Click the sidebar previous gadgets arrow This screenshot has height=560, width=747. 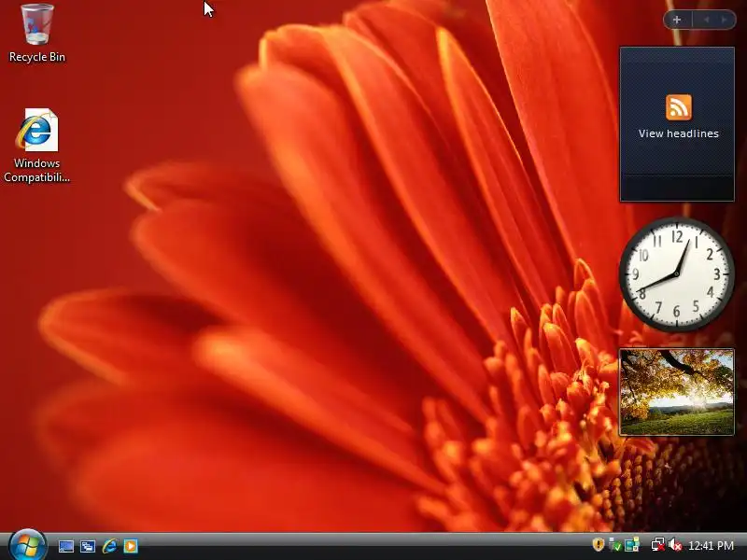tap(707, 20)
